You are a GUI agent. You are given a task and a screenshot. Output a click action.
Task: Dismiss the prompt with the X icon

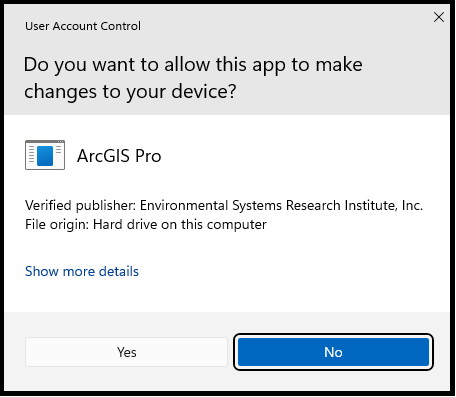[439, 17]
